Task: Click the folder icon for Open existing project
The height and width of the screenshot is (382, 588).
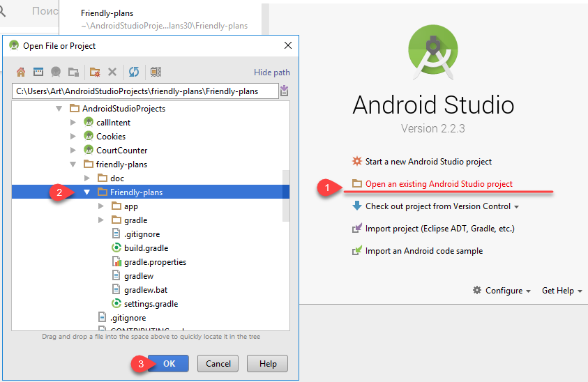Action: tap(356, 183)
